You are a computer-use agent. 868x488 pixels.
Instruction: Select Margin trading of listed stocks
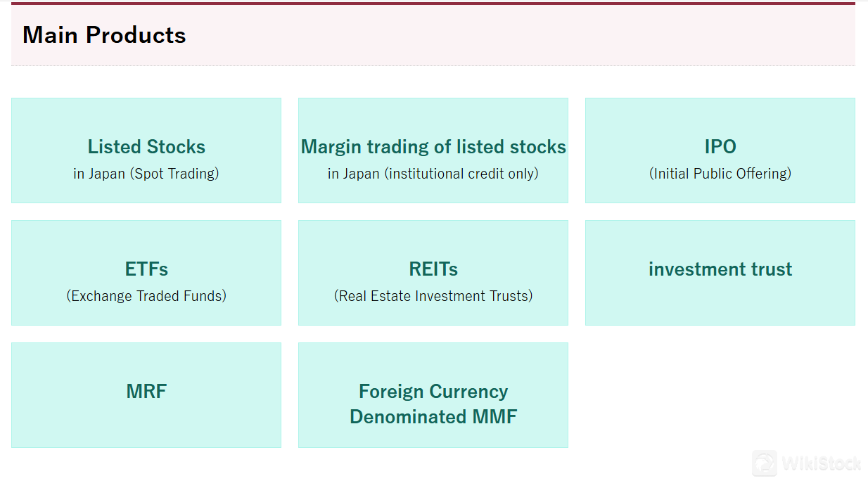point(433,147)
